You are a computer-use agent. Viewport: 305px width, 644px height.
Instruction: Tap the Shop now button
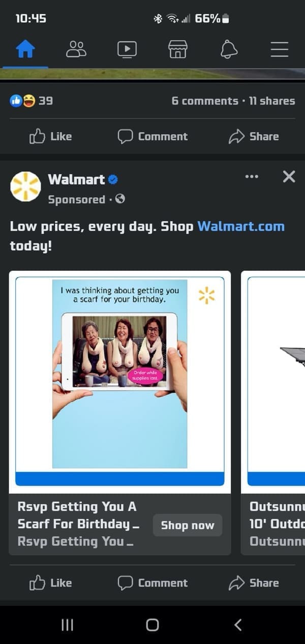click(x=188, y=525)
